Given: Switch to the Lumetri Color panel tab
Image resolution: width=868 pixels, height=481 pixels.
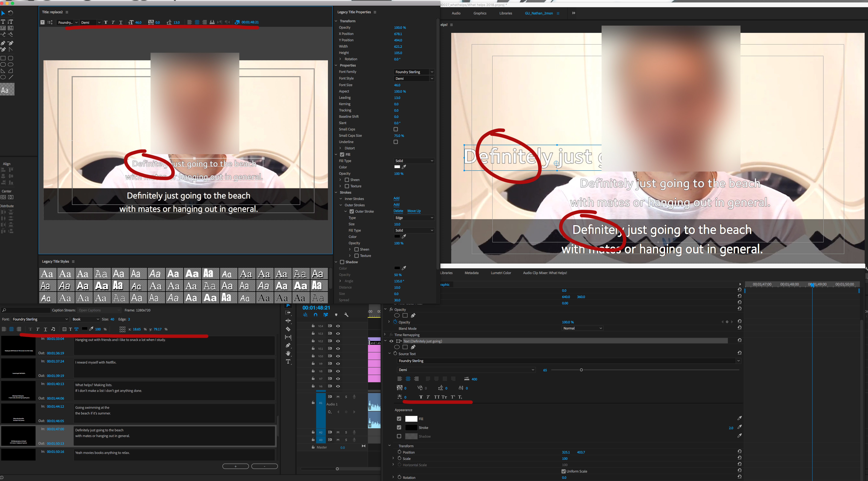Looking at the screenshot, I should 501,273.
